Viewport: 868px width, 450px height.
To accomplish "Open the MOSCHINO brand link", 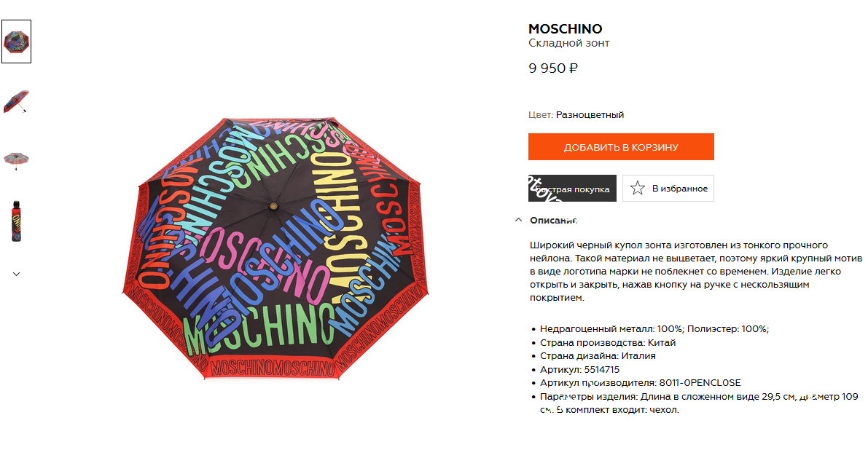I will click(x=566, y=28).
